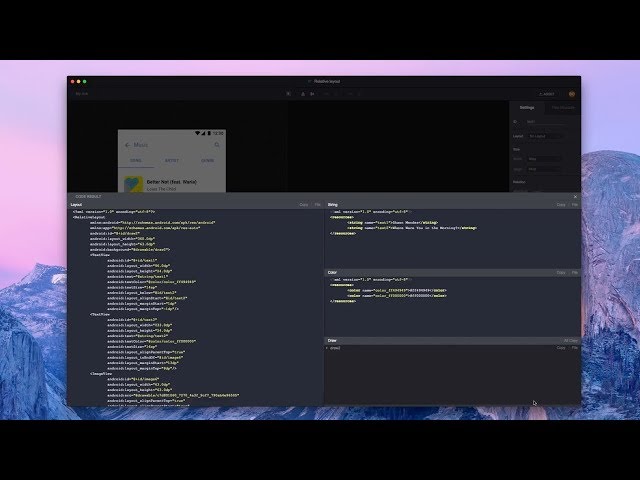
Task: Click File in the String section
Action: [x=575, y=204]
